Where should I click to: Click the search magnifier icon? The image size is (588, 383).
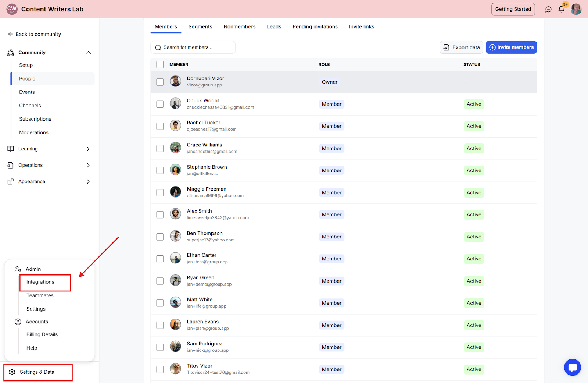(158, 48)
